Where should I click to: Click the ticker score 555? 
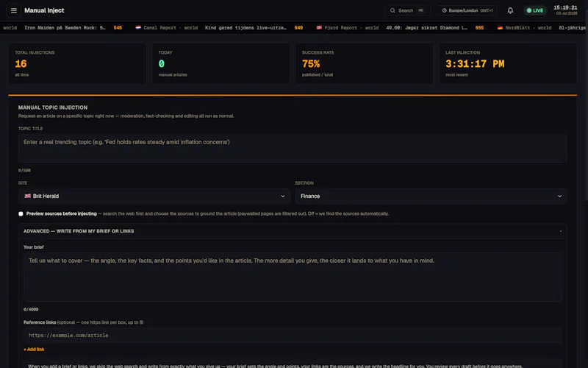tap(479, 28)
